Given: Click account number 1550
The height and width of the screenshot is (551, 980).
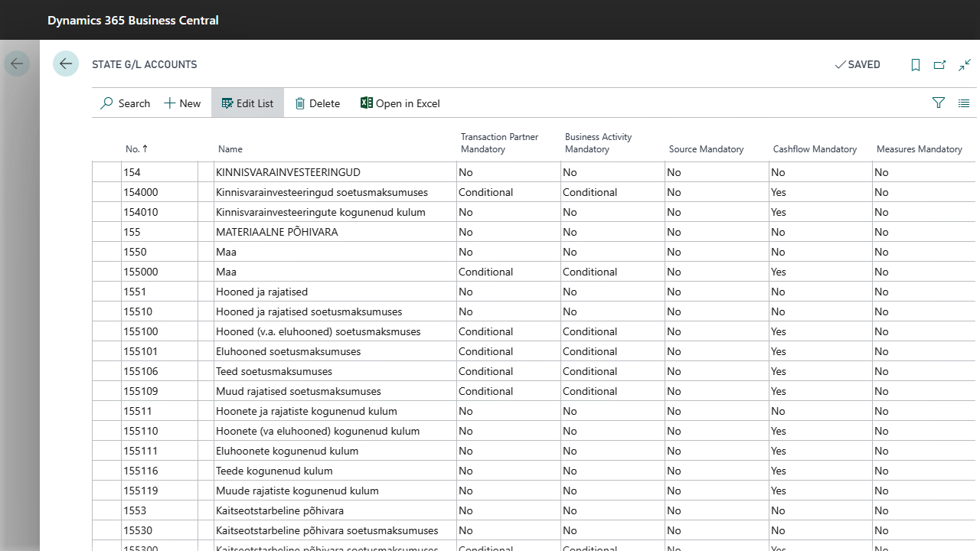Looking at the screenshot, I should tap(159, 252).
